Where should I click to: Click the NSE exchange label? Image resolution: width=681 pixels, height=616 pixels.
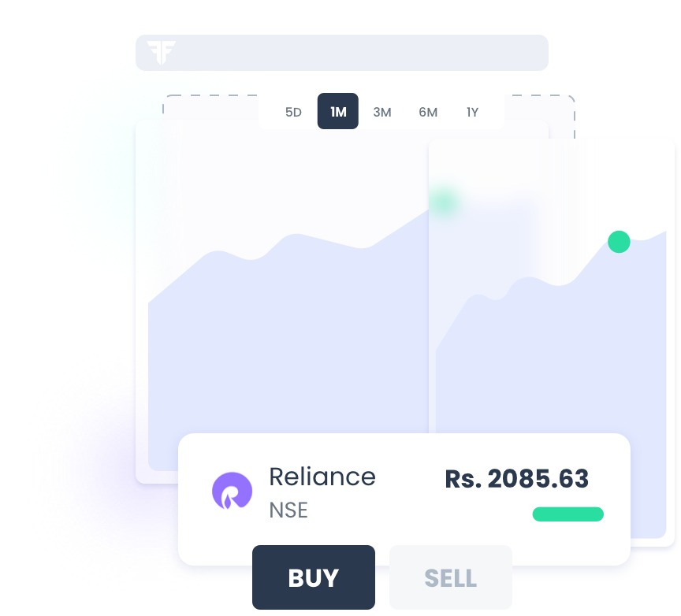288,510
